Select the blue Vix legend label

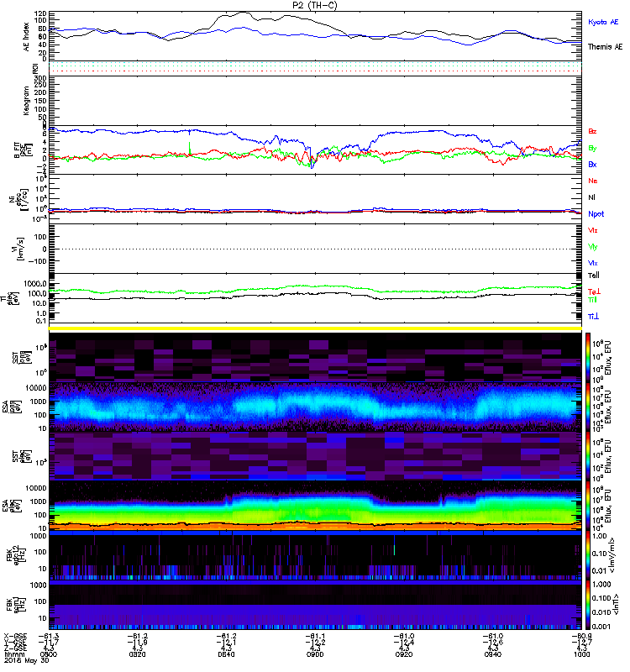coord(592,263)
